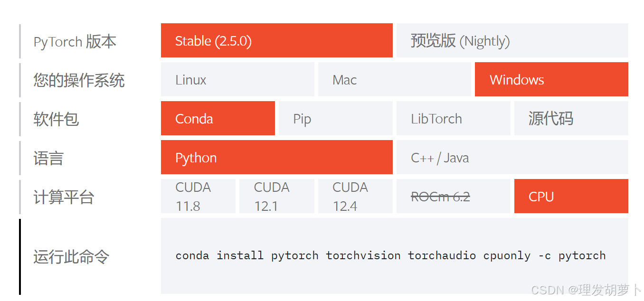
Task: Select CUDA 12.4 compute platform
Action: coord(355,196)
